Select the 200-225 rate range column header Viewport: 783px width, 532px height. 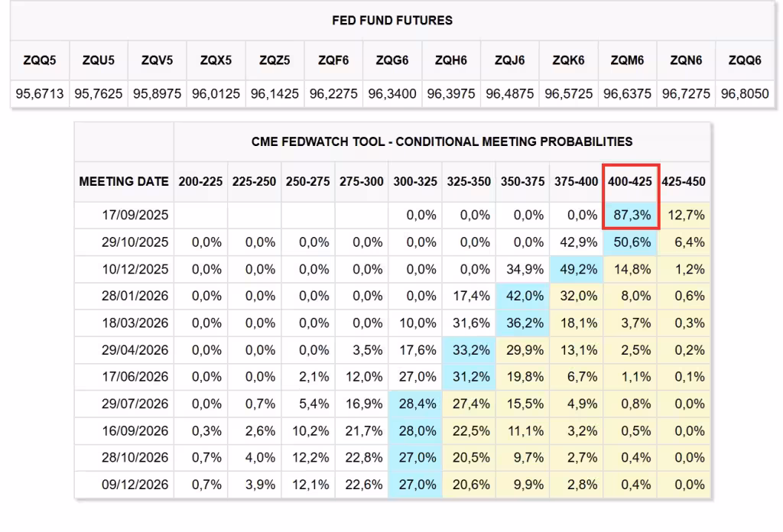pyautogui.click(x=200, y=182)
